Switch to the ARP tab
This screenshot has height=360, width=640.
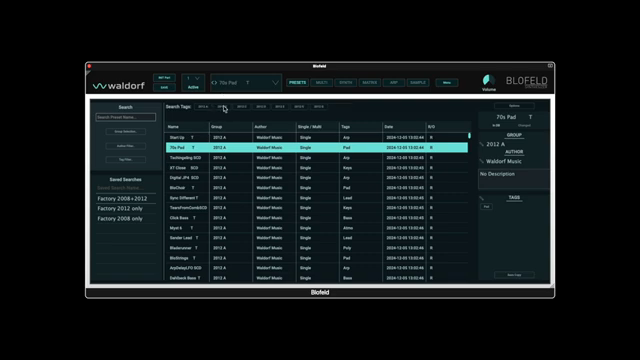[394, 82]
